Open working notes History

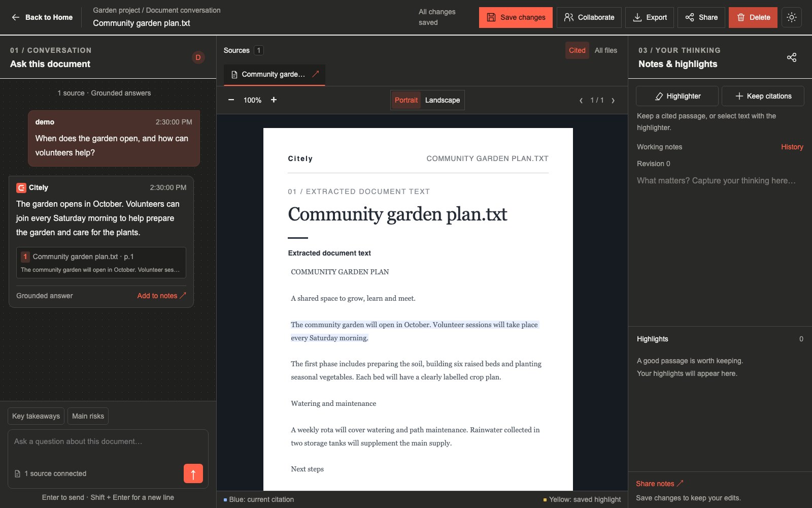click(x=792, y=147)
